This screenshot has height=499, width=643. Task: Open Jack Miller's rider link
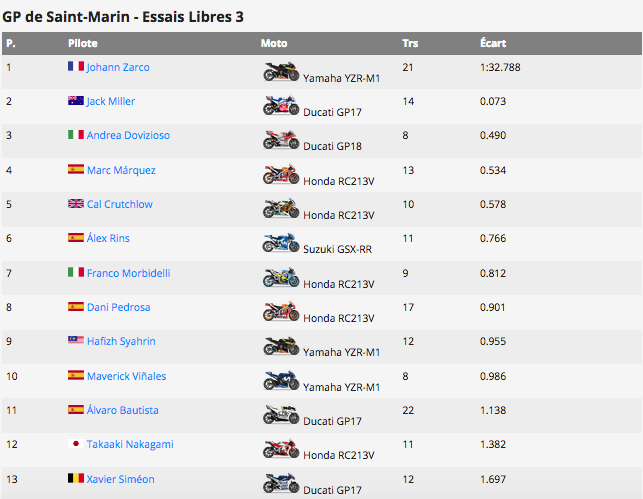111,101
